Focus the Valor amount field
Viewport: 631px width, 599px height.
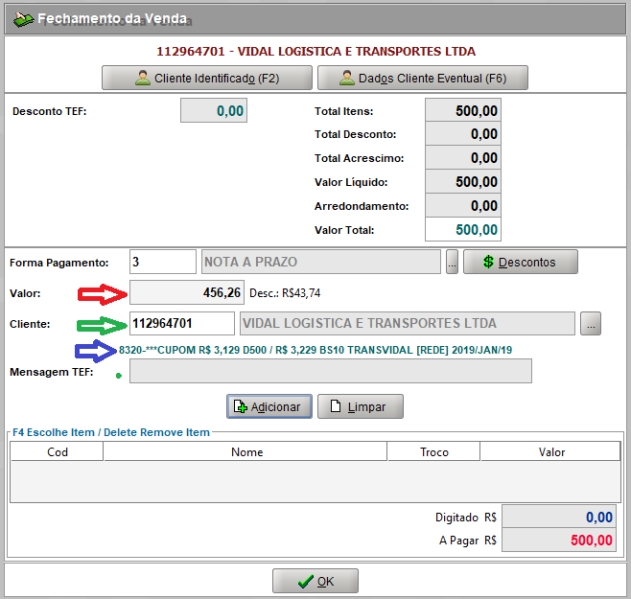[187, 292]
